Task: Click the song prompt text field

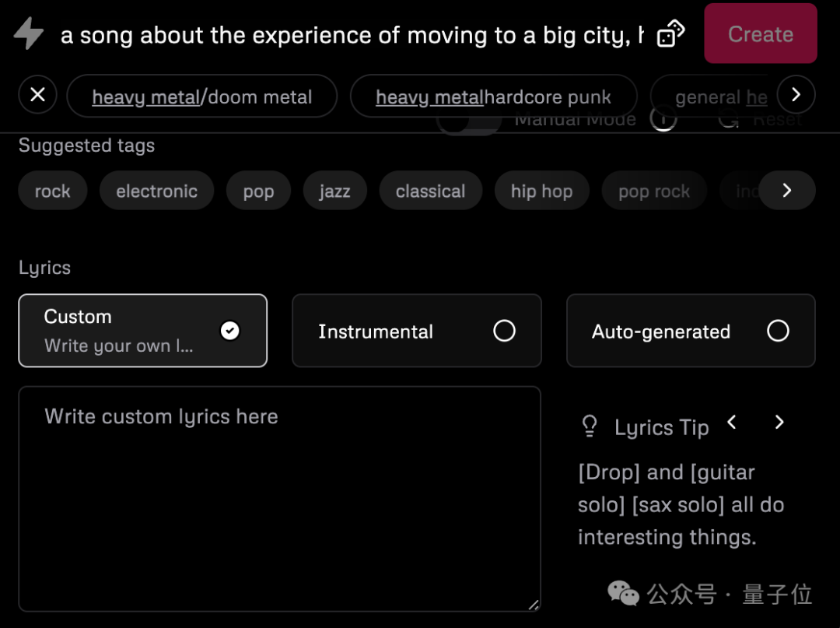Action: click(x=352, y=35)
